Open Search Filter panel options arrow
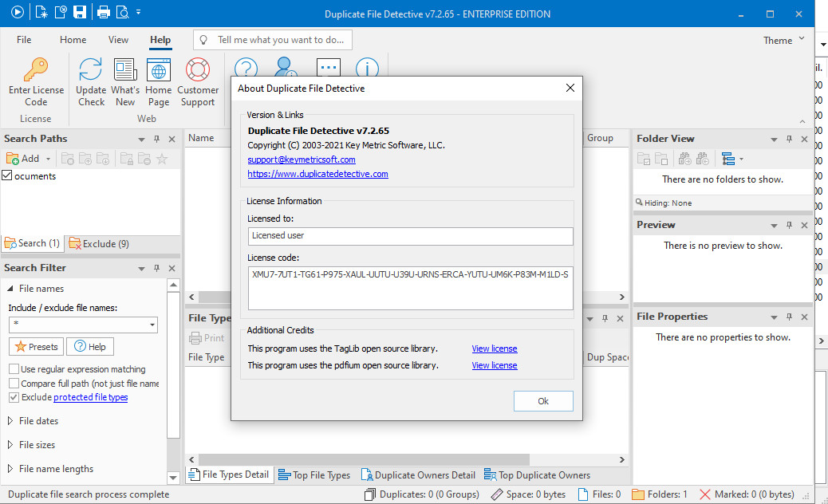 (141, 269)
